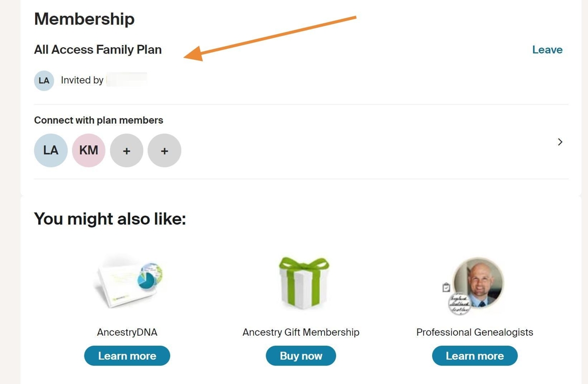Expand plan members with the right chevron
This screenshot has width=588, height=384.
click(x=560, y=142)
